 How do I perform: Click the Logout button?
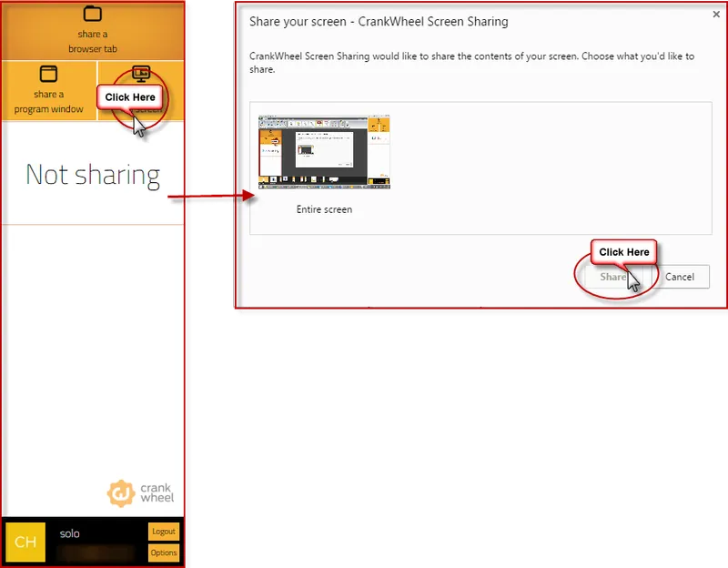(x=164, y=532)
